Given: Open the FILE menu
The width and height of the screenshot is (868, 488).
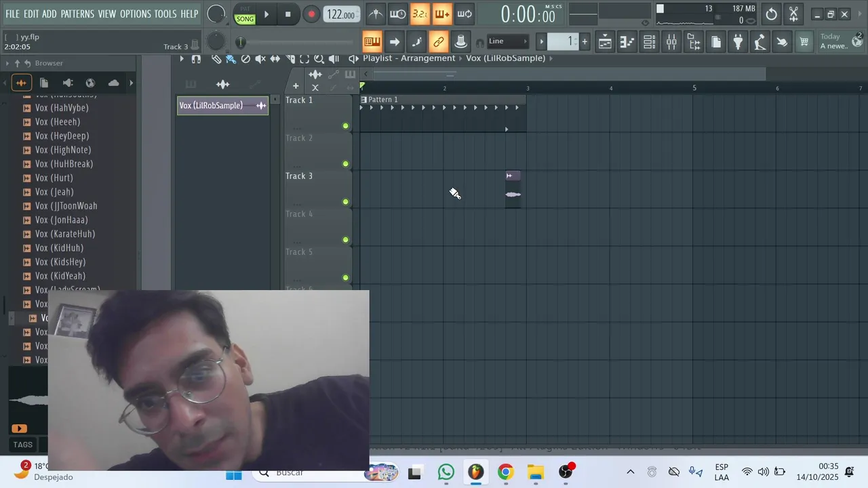Looking at the screenshot, I should (x=13, y=14).
